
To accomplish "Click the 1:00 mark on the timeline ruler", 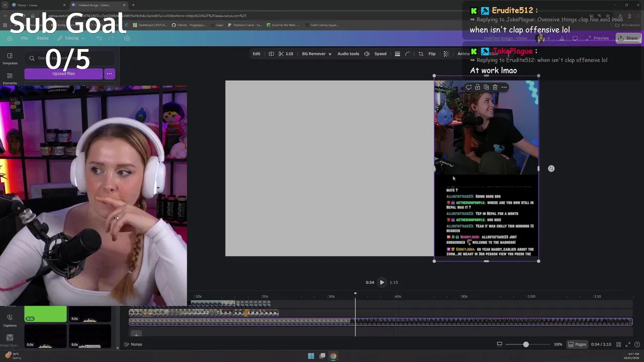I will click(531, 297).
